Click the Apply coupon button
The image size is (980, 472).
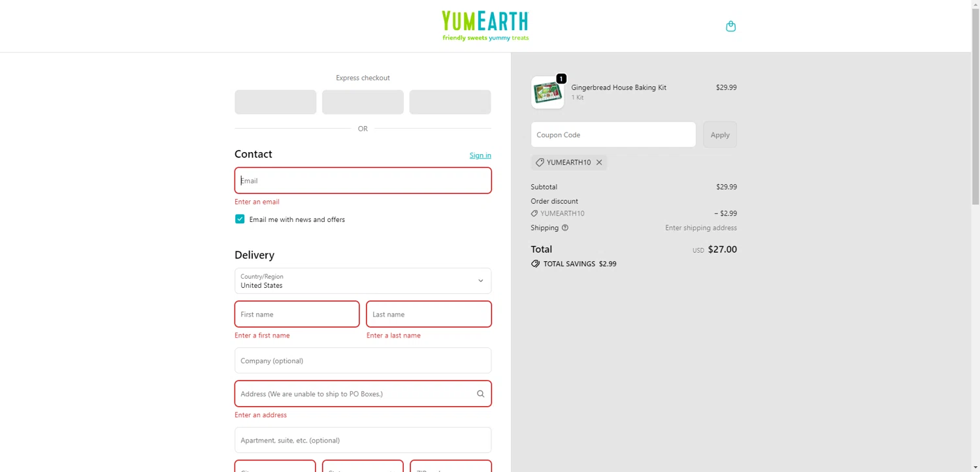click(720, 134)
